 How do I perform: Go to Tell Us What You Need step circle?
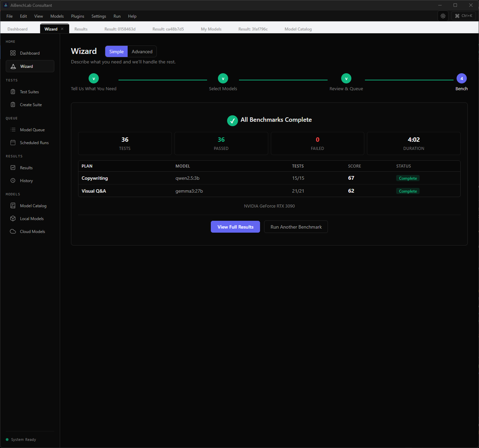[94, 78]
